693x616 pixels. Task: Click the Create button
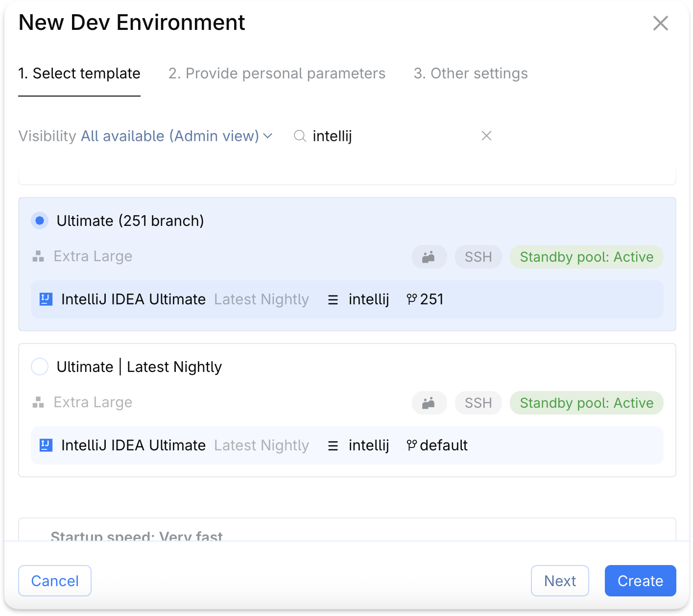coord(640,581)
